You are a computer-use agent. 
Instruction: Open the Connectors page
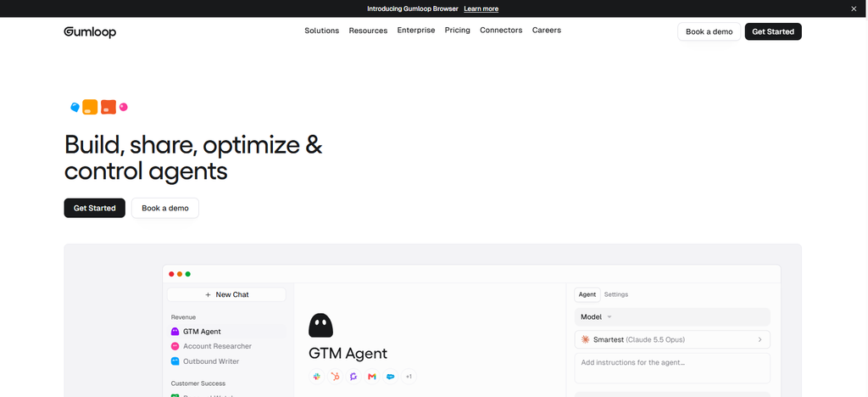(501, 31)
